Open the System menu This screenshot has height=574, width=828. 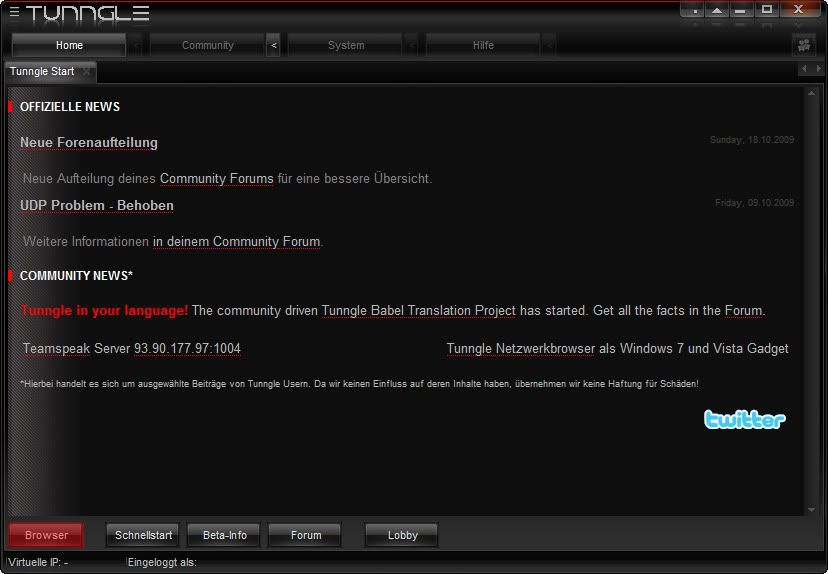click(x=346, y=45)
